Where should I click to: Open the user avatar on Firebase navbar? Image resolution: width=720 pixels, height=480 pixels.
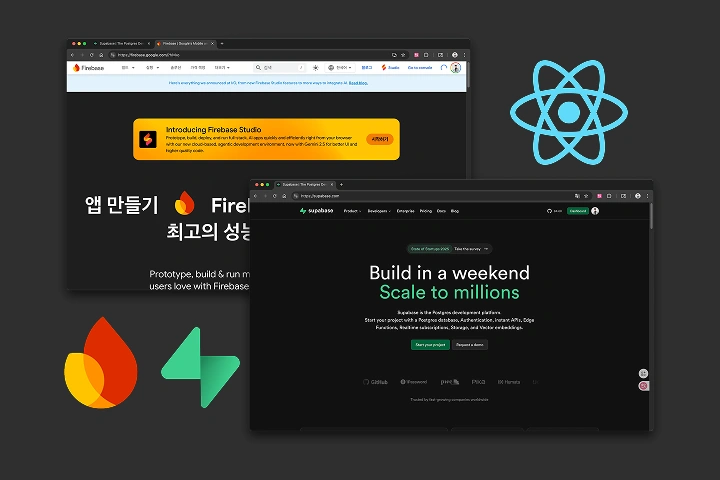click(456, 68)
